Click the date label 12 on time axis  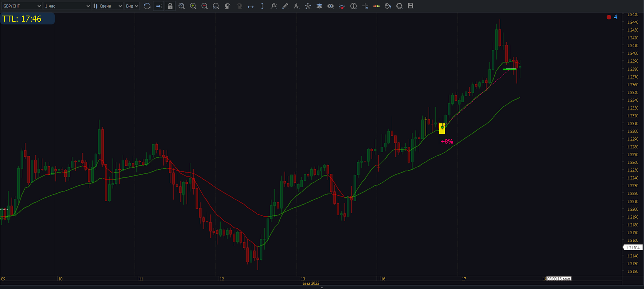point(222,279)
